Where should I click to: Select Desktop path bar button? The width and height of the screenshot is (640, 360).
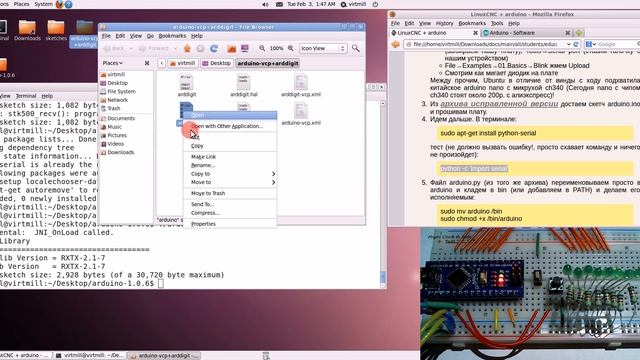pyautogui.click(x=217, y=63)
